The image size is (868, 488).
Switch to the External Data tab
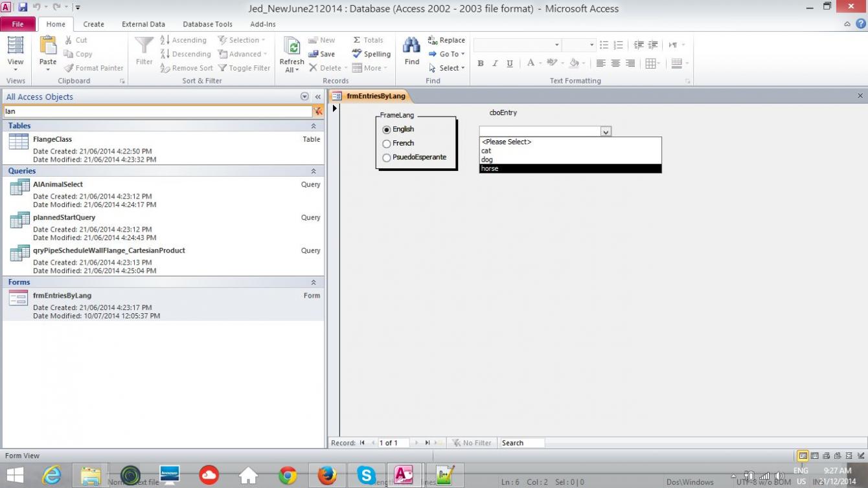143,24
